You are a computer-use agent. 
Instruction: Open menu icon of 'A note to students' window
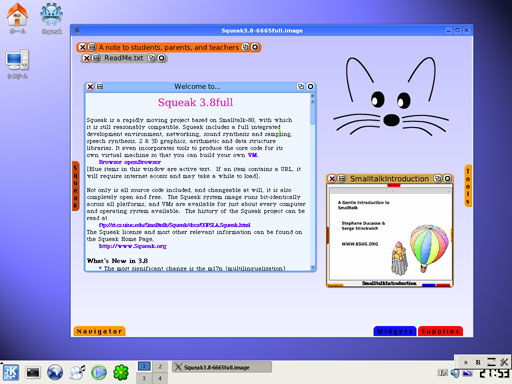[x=92, y=47]
